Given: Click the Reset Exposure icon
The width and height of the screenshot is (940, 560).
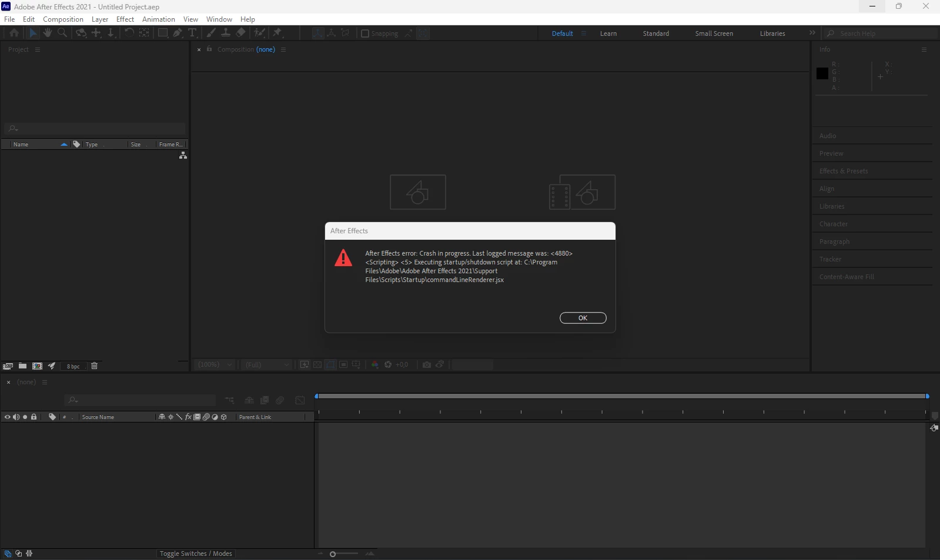Looking at the screenshot, I should [388, 365].
